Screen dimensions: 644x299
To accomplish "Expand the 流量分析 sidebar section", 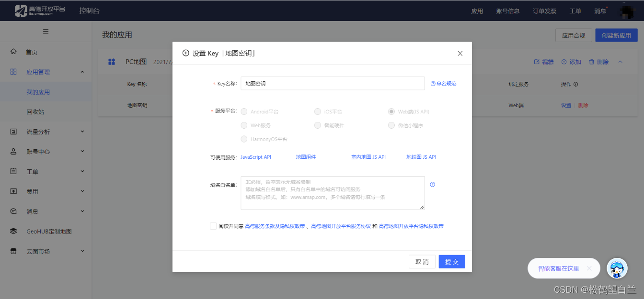I will click(x=82, y=132).
